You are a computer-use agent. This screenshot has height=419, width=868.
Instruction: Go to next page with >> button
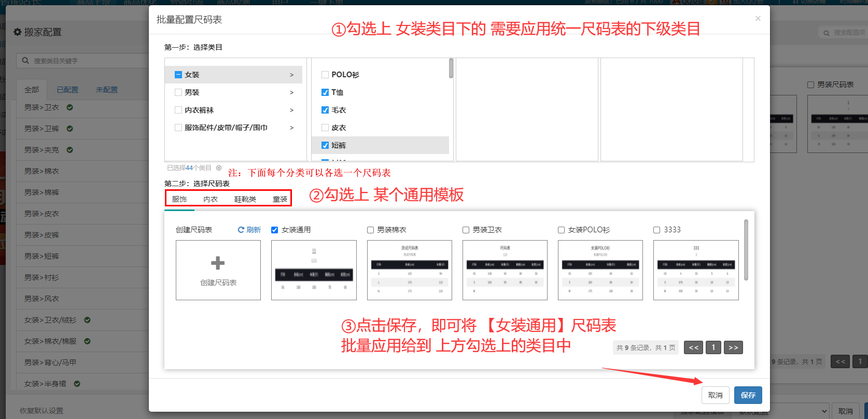point(733,347)
